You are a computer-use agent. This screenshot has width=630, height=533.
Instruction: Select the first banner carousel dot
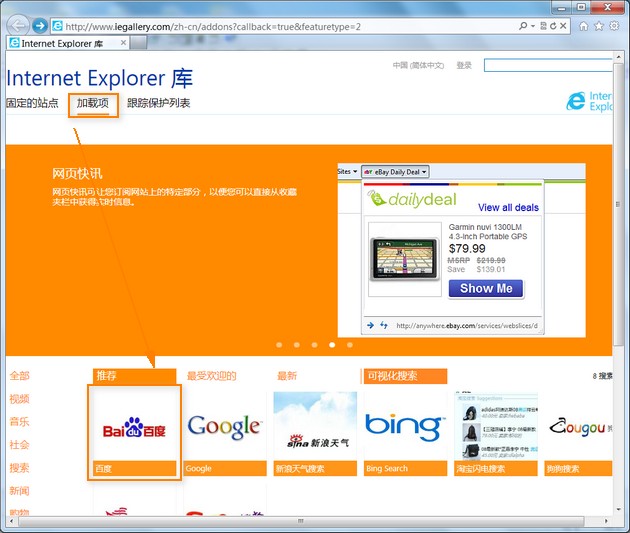tap(279, 345)
